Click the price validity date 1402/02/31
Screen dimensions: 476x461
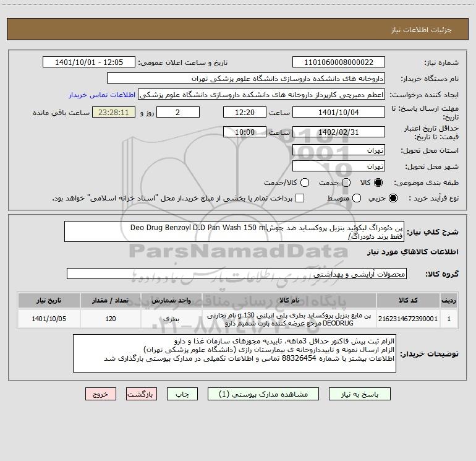[x=339, y=132]
